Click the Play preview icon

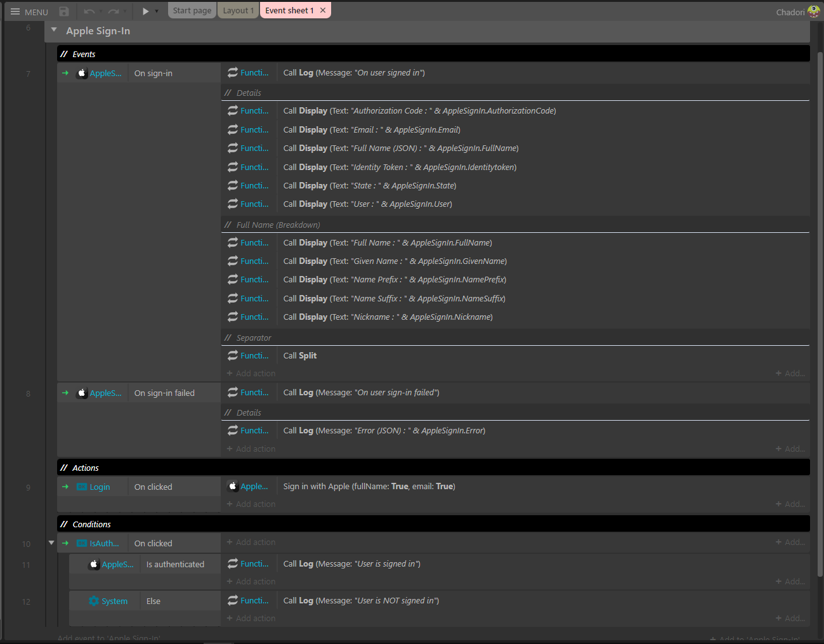coord(145,10)
